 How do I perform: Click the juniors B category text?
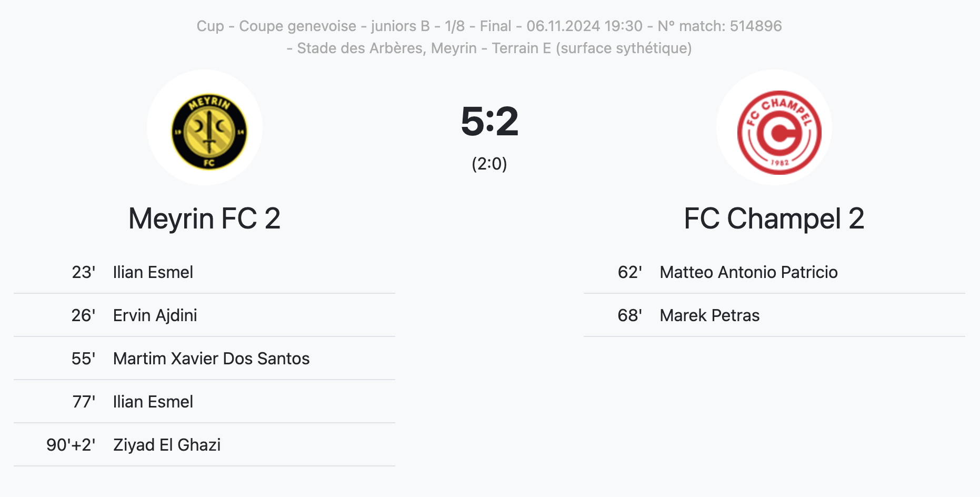400,26
